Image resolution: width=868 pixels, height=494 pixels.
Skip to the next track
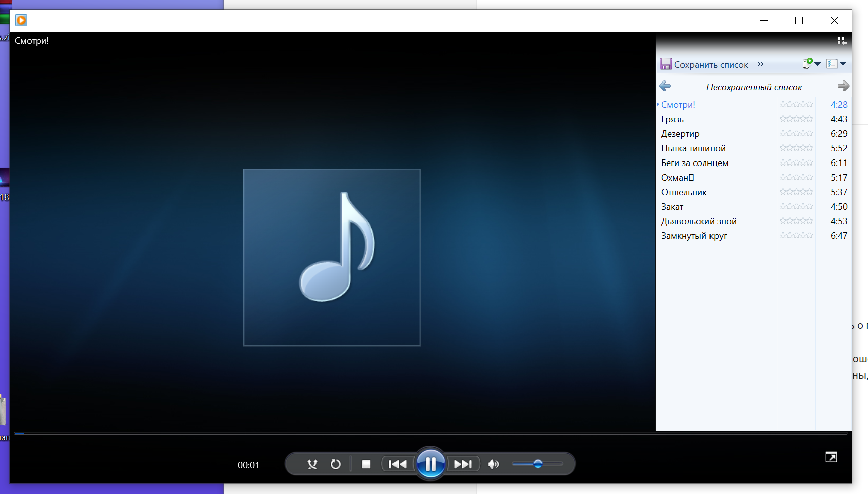pos(463,464)
